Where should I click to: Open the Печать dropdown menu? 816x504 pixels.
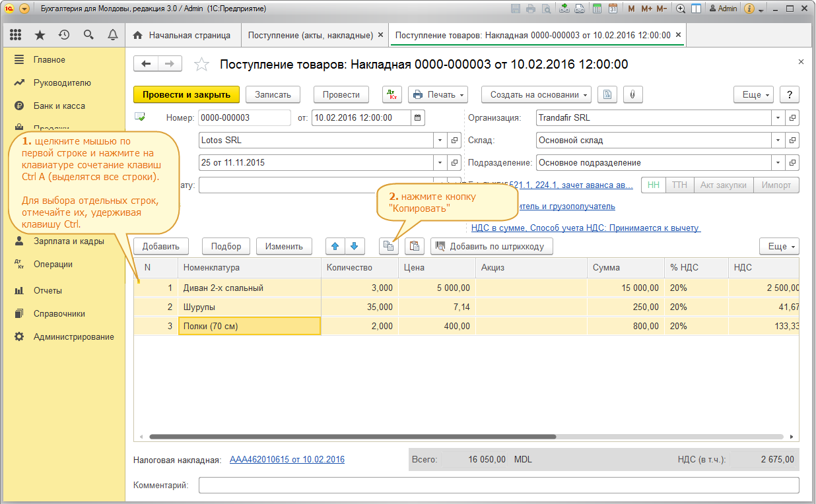pos(438,94)
